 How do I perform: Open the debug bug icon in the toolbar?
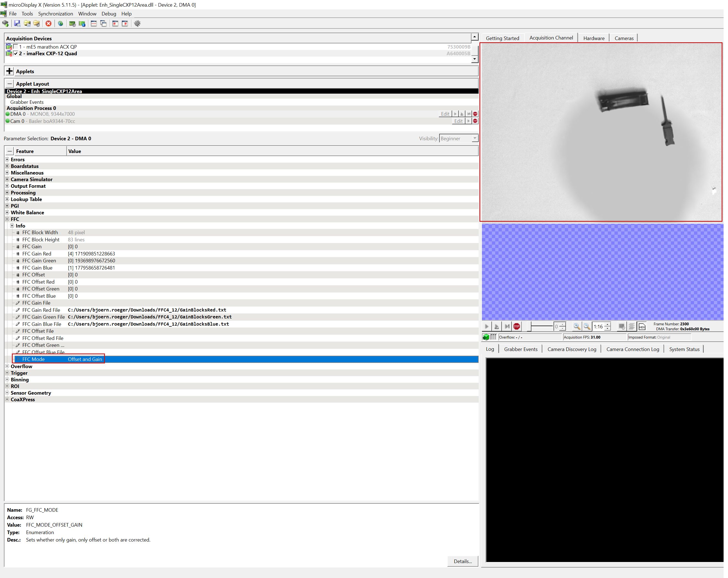[x=138, y=23]
